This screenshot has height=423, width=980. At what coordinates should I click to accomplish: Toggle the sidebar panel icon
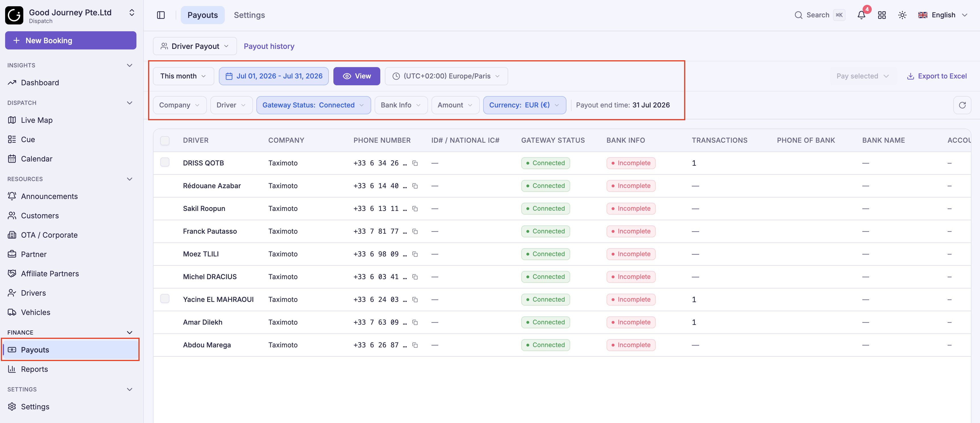pyautogui.click(x=161, y=15)
